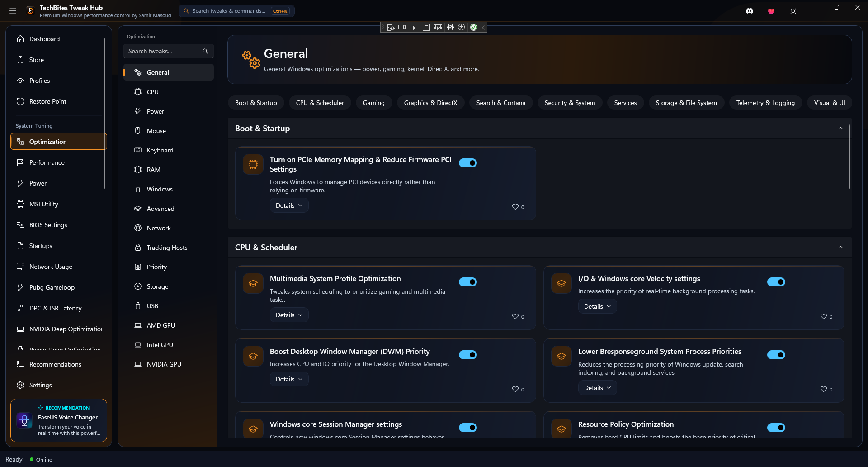Viewport: 868px width, 467px height.
Task: Collapse the floating capture toolbar arrow
Action: click(483, 27)
